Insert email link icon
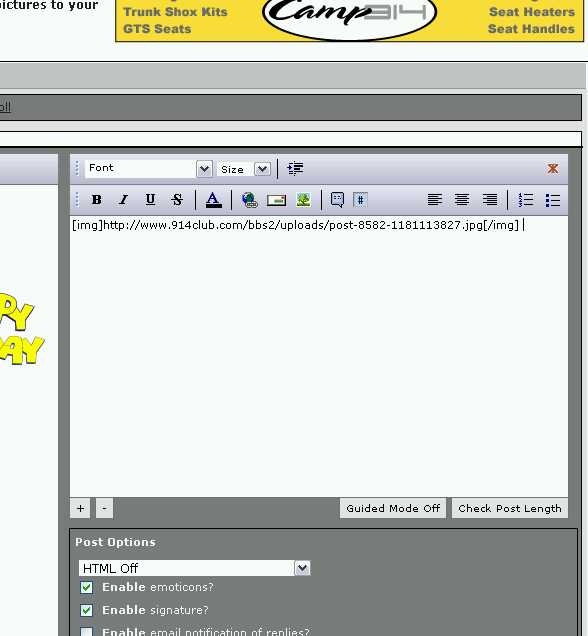This screenshot has height=636, width=588. click(x=276, y=200)
